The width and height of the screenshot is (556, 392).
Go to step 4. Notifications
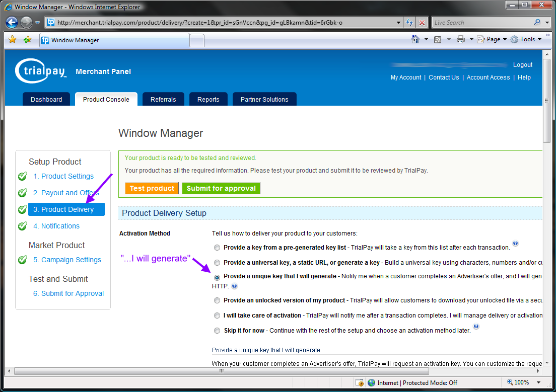coord(56,226)
